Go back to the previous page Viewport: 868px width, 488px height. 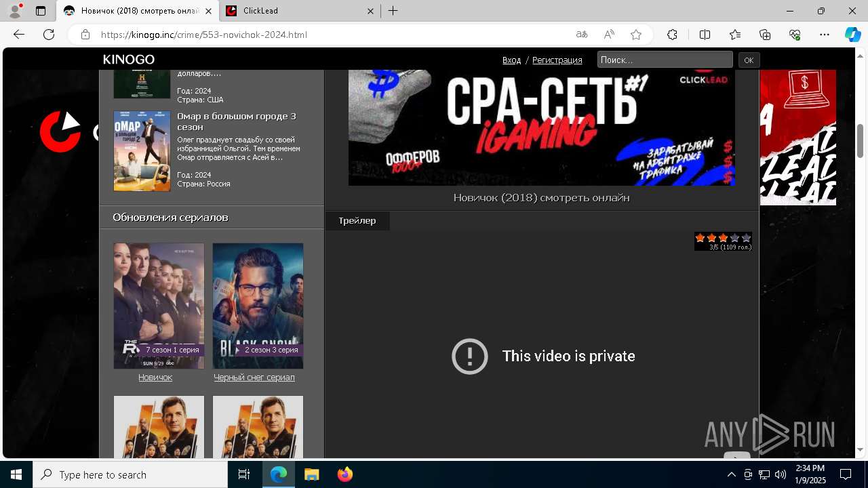pyautogui.click(x=19, y=35)
